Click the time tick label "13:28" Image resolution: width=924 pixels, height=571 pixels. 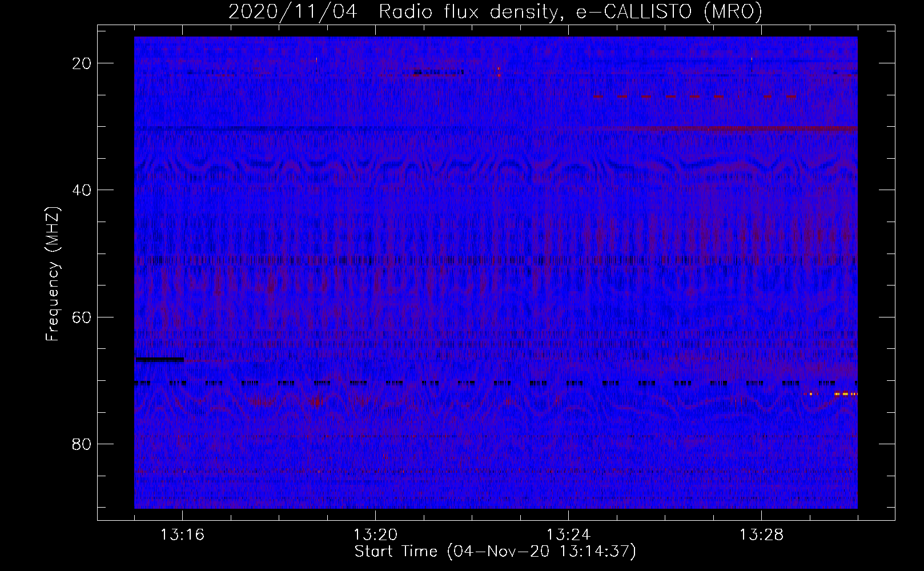pos(761,535)
